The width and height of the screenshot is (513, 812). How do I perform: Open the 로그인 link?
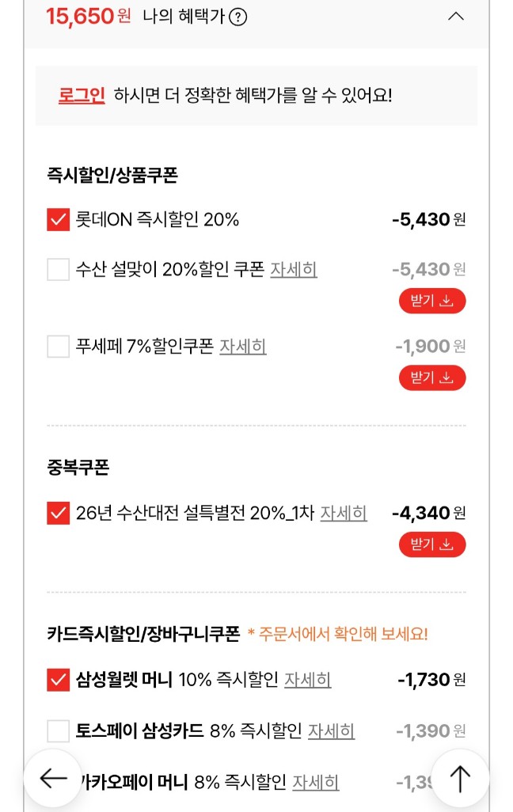click(82, 96)
